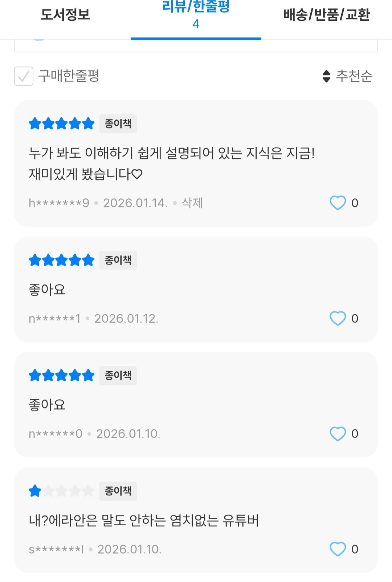Screen dimensions: 392x582
Task: Click 종이책 tag on the one-star review
Action: (118, 491)
